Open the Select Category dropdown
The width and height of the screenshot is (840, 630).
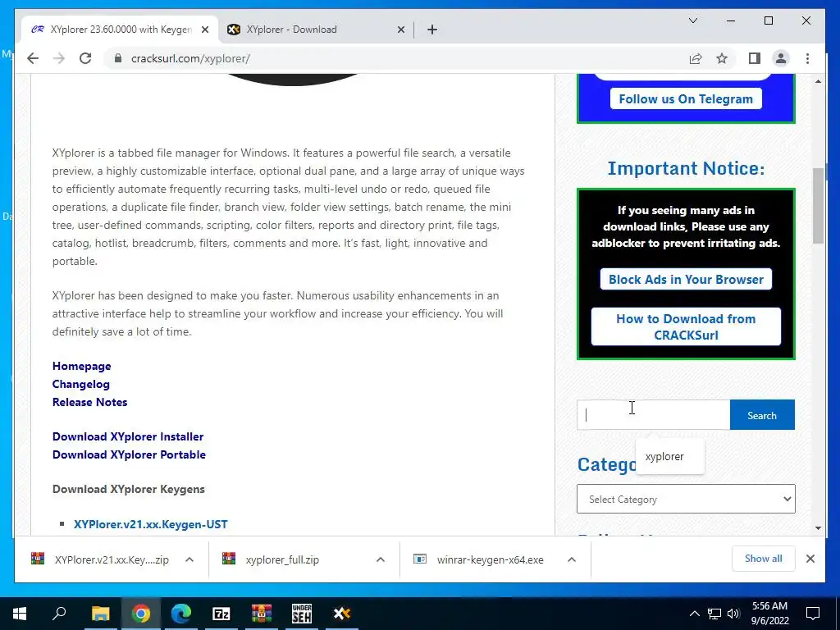tap(686, 499)
